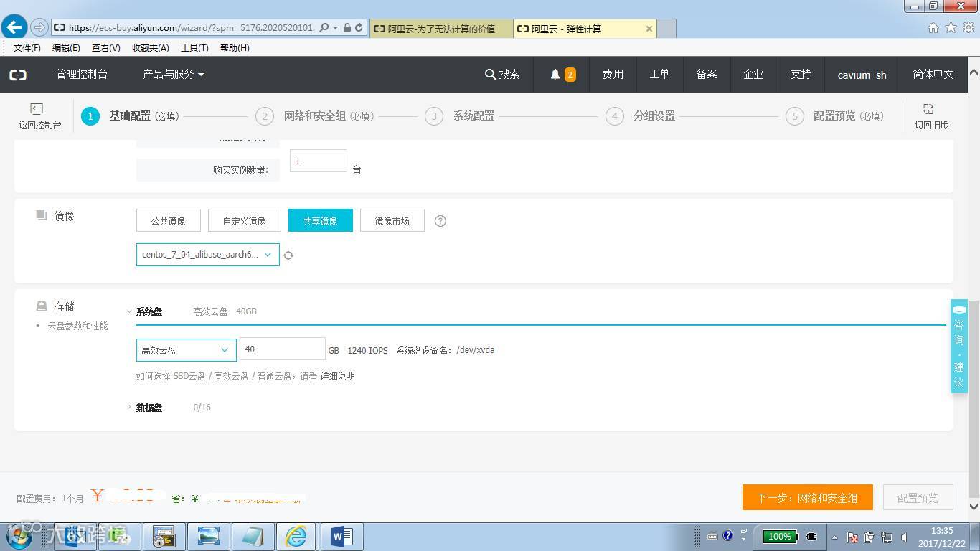Open the 收藏夹(A) menu

151,48
